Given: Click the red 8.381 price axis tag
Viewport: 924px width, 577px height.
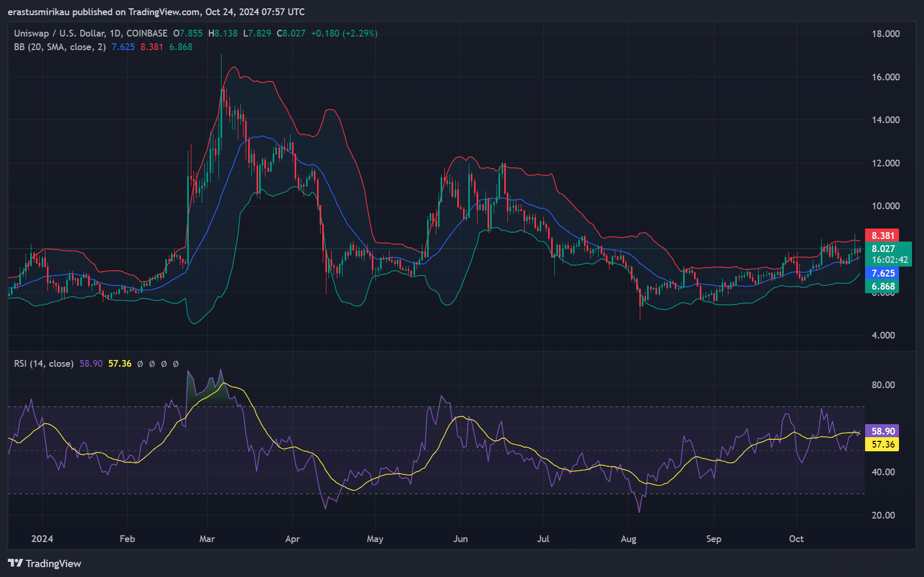Looking at the screenshot, I should pyautogui.click(x=882, y=236).
